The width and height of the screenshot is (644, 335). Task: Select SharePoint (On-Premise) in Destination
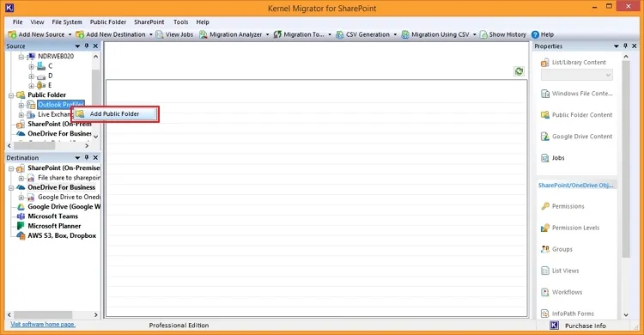click(64, 168)
